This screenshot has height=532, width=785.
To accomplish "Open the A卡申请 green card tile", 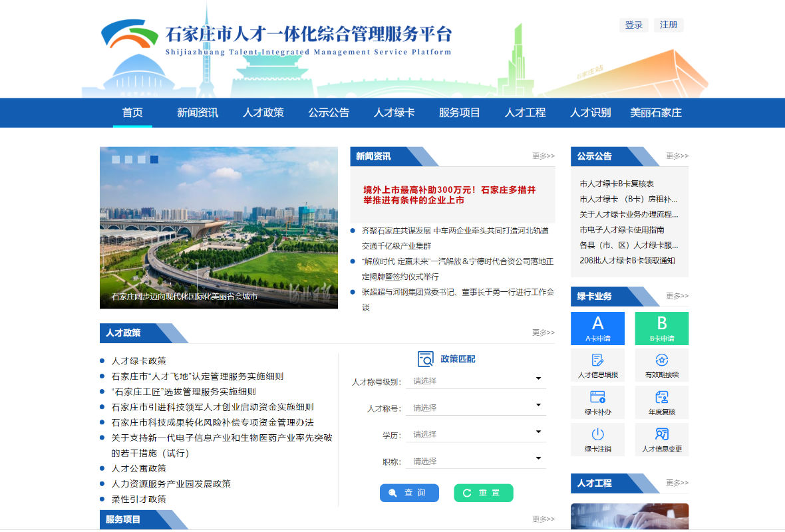I will (597, 329).
